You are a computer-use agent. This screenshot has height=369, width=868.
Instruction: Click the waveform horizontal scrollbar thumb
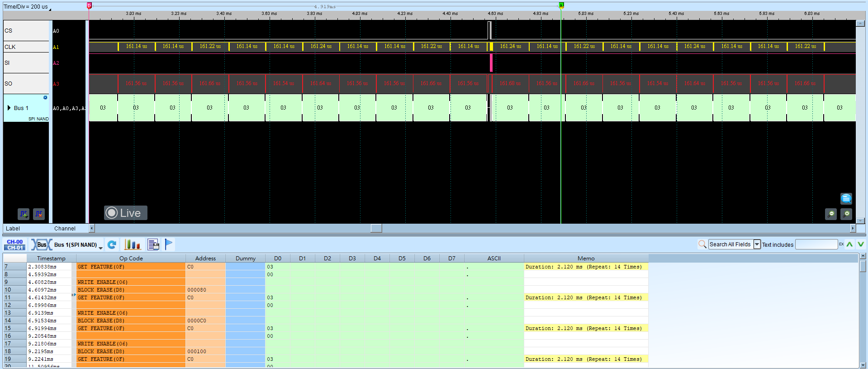tap(376, 228)
